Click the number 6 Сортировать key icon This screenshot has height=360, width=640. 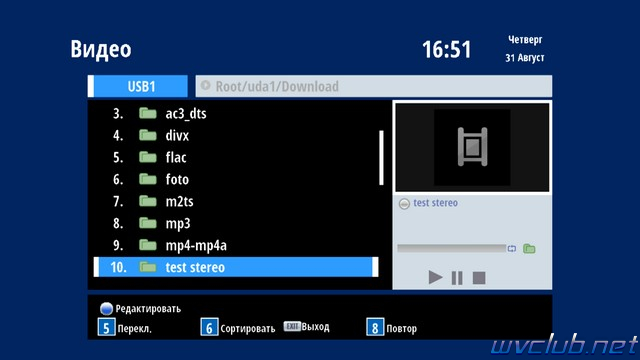pyautogui.click(x=209, y=327)
